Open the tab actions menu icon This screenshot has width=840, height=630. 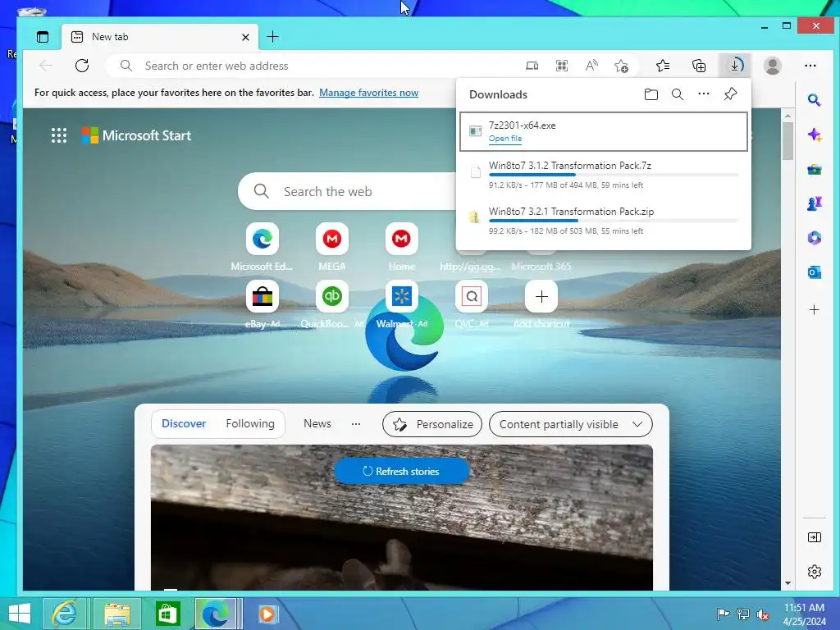(43, 37)
